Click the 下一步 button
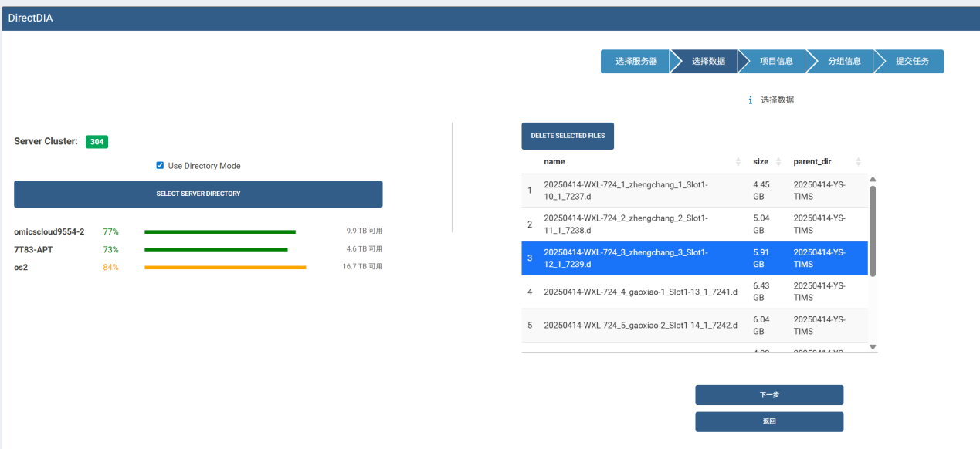 [769, 395]
